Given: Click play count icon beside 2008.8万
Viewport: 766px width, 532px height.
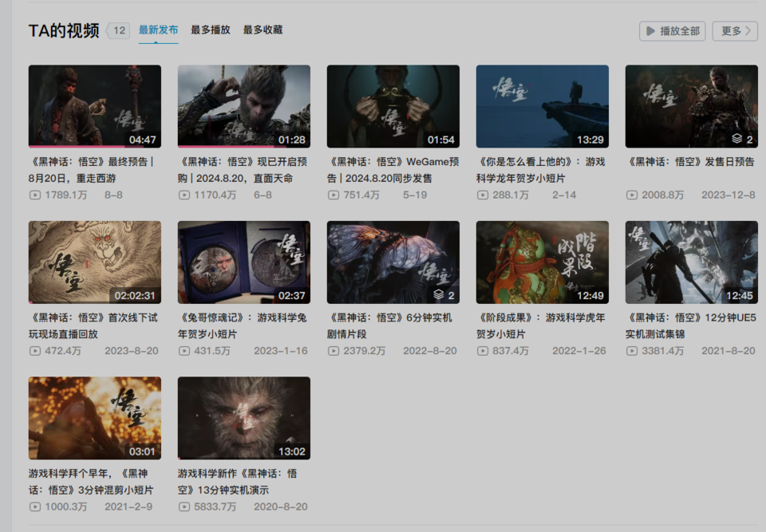Looking at the screenshot, I should [632, 195].
